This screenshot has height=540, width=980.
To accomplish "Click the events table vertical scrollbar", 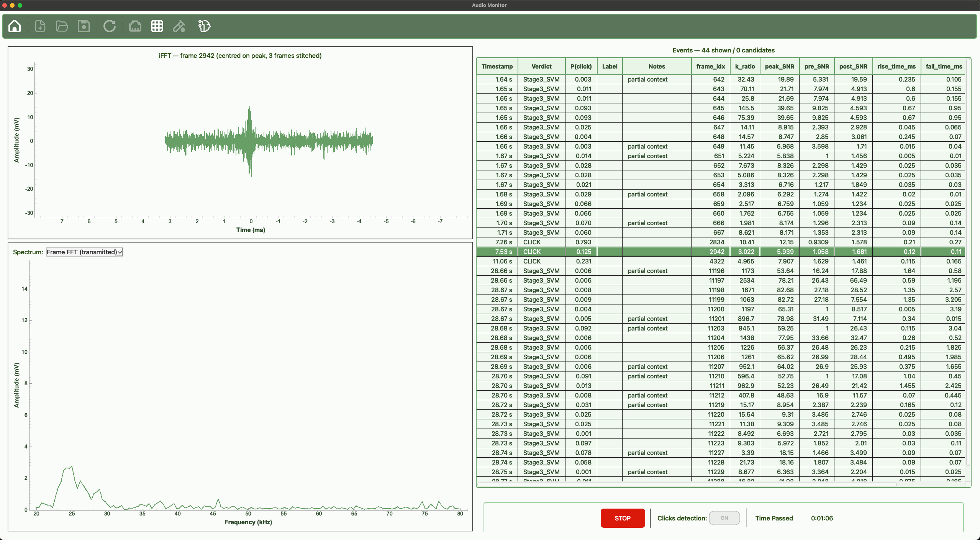I will pyautogui.click(x=968, y=262).
